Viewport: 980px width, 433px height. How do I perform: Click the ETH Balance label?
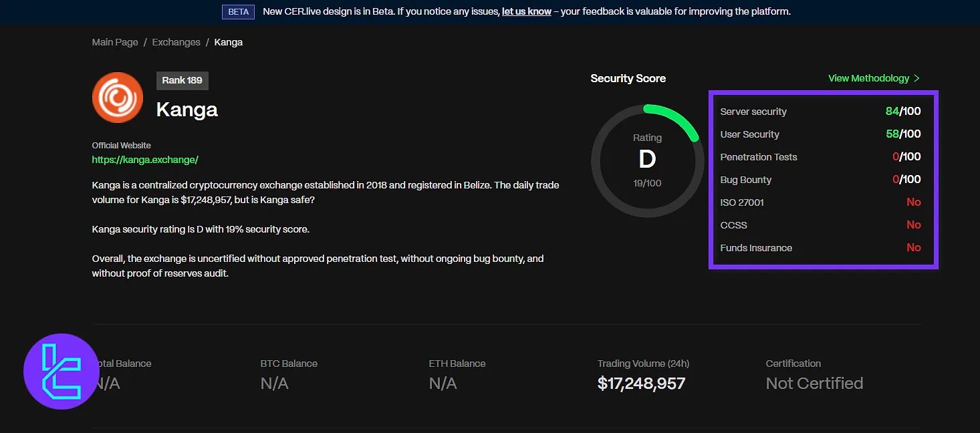coord(457,364)
